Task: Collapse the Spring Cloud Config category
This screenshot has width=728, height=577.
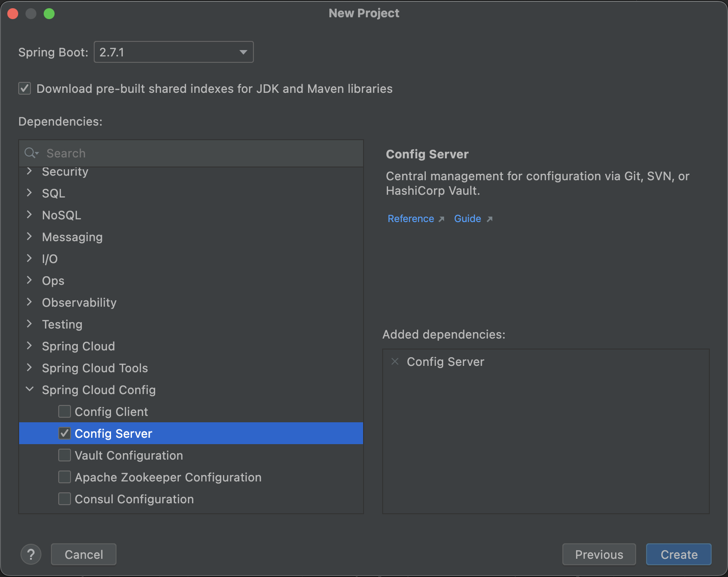Action: [30, 390]
